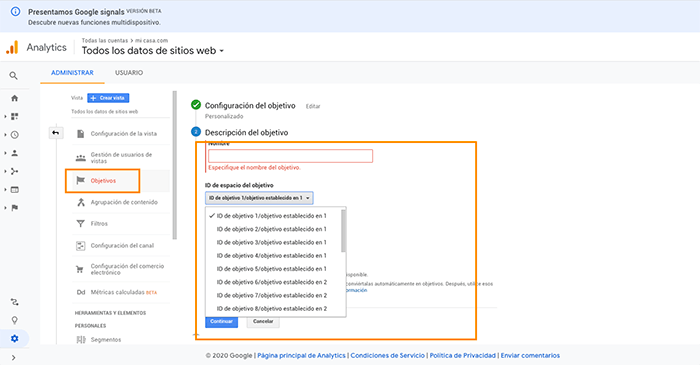Image resolution: width=700 pixels, height=365 pixels.
Task: Switch to the ADMINISTRAR tab
Action: point(72,73)
